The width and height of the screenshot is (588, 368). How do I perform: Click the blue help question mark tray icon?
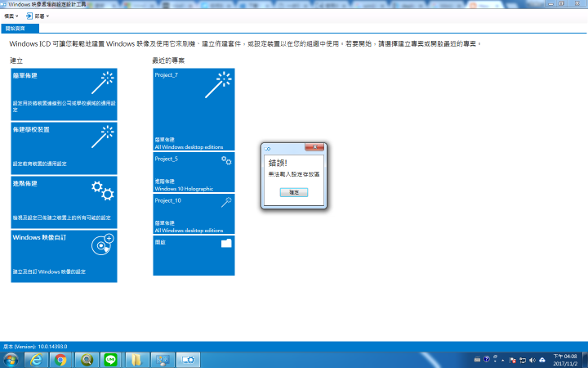[x=487, y=359]
